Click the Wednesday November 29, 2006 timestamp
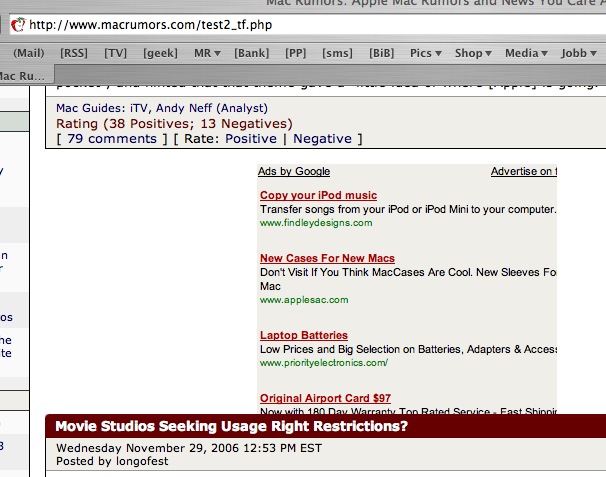606x477 pixels. pos(189,448)
